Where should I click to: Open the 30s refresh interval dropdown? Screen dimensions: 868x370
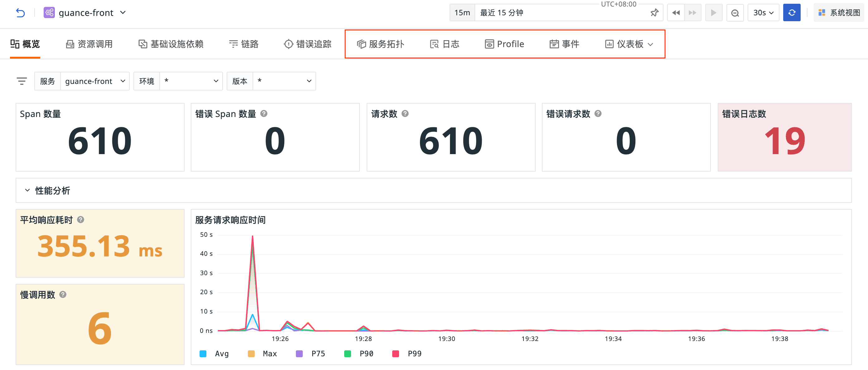763,13
